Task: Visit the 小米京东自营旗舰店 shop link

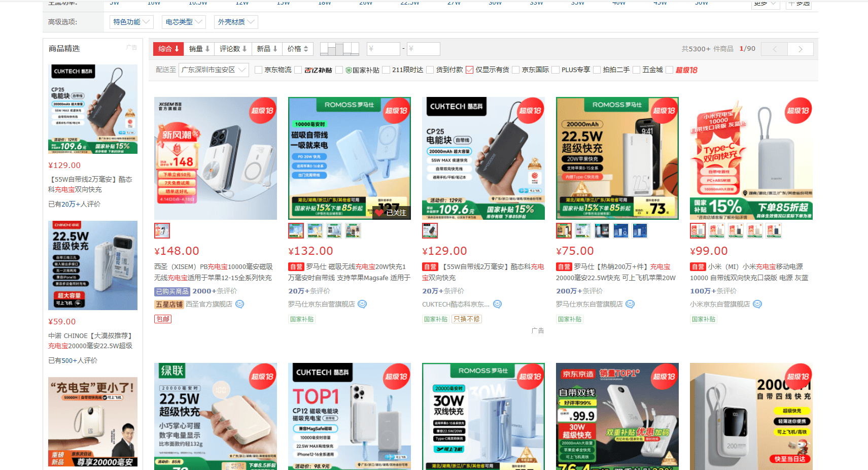Action: pyautogui.click(x=720, y=305)
